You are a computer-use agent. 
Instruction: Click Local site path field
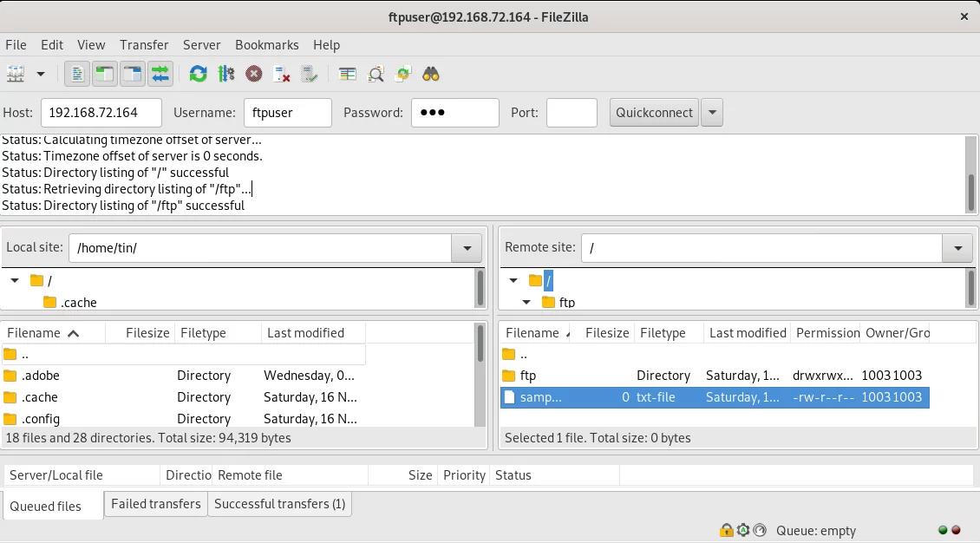(260, 248)
